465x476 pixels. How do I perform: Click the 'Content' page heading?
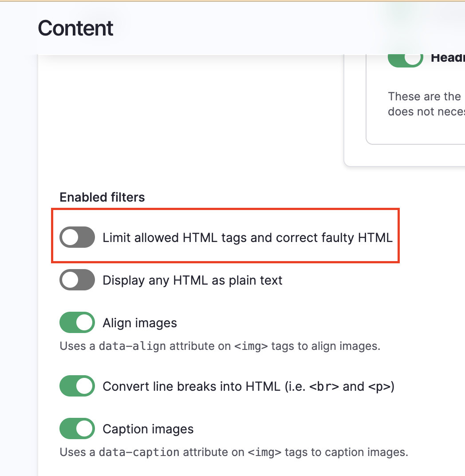75,28
